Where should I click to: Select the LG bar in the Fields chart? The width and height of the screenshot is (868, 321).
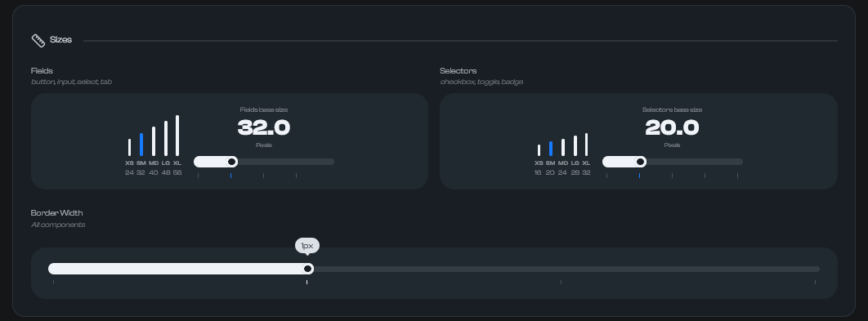point(166,138)
